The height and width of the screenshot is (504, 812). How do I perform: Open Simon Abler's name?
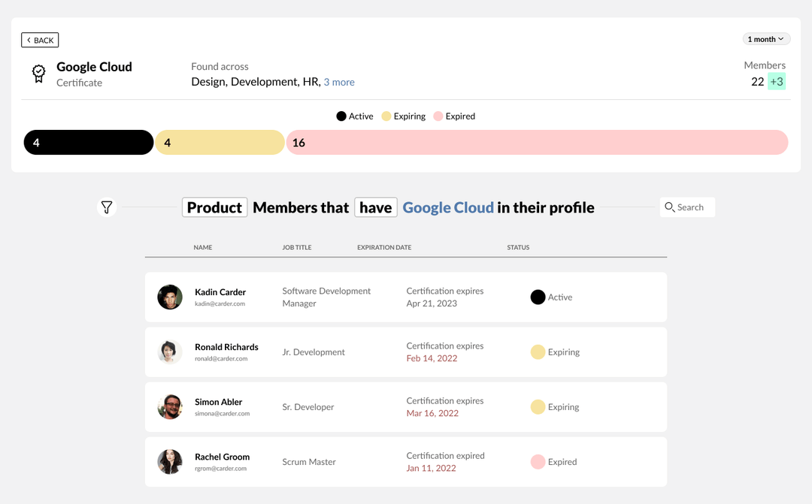coord(218,402)
